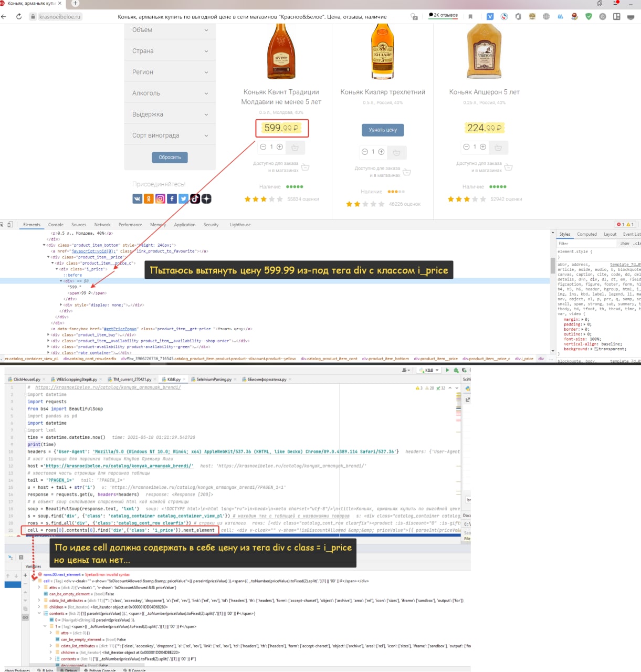The width and height of the screenshot is (641, 672).
Task: Open the Facebook social icon
Action: click(x=172, y=198)
